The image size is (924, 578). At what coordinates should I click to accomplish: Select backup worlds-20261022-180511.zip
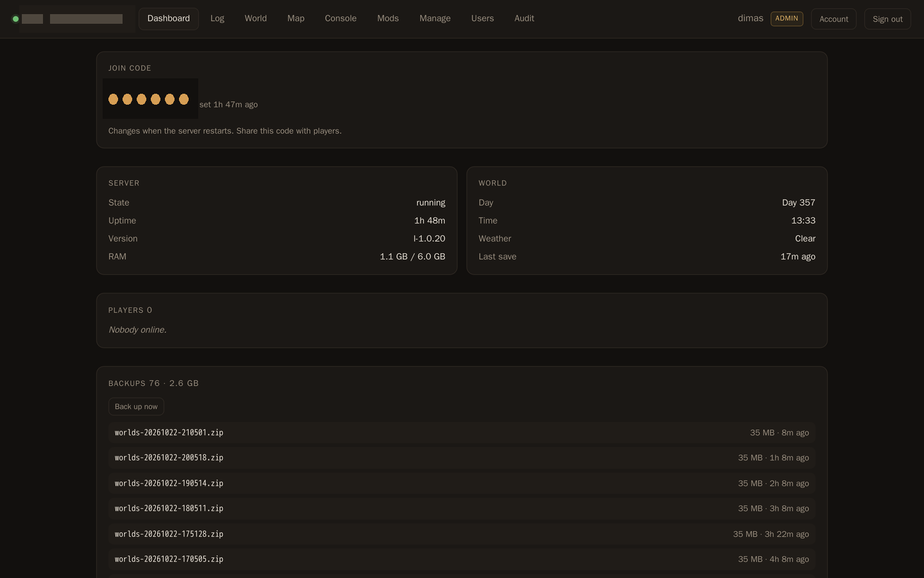(462, 509)
